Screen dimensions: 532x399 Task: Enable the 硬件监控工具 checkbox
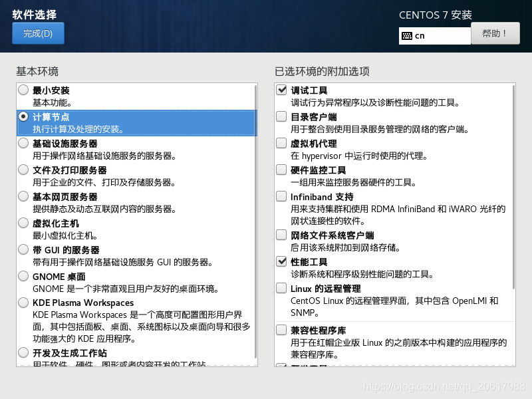point(281,170)
